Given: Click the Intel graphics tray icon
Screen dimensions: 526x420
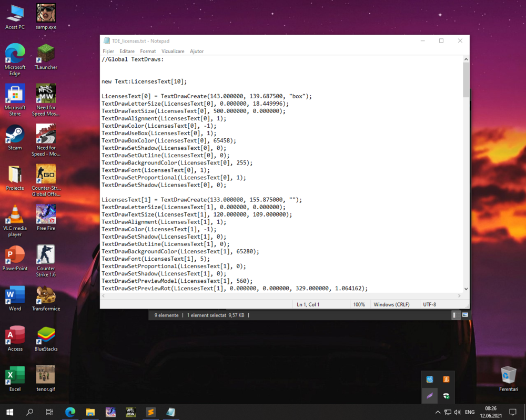Looking at the screenshot, I should 430,379.
